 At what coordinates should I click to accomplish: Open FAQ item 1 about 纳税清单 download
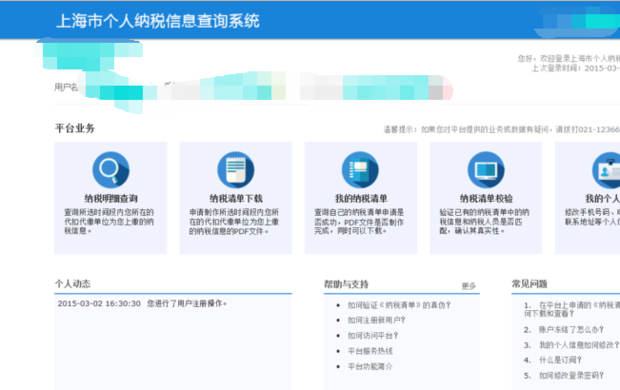572,309
